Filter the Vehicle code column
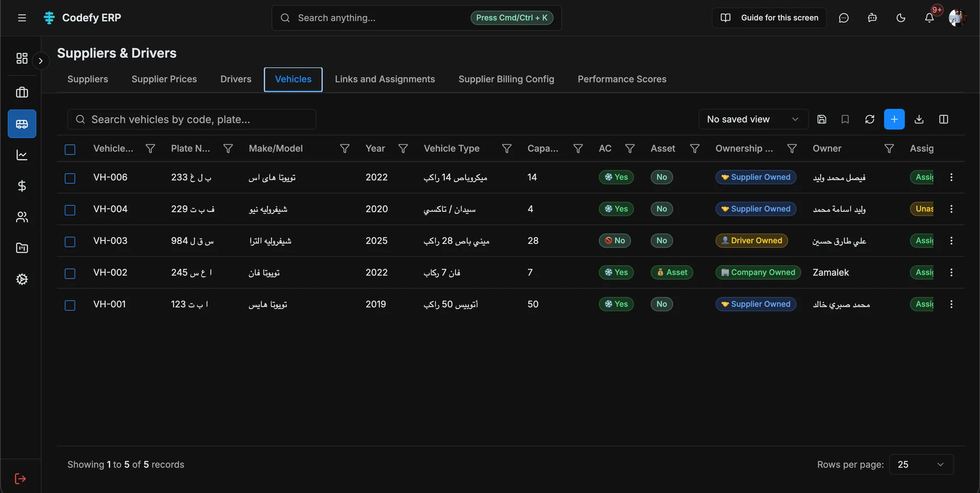The image size is (980, 493). 150,149
